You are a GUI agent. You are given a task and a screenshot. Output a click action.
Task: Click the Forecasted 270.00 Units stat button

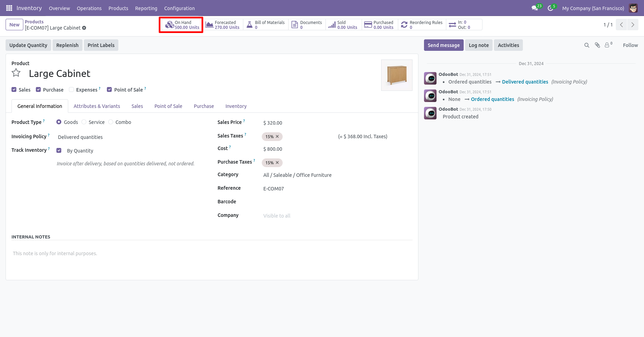pos(223,25)
